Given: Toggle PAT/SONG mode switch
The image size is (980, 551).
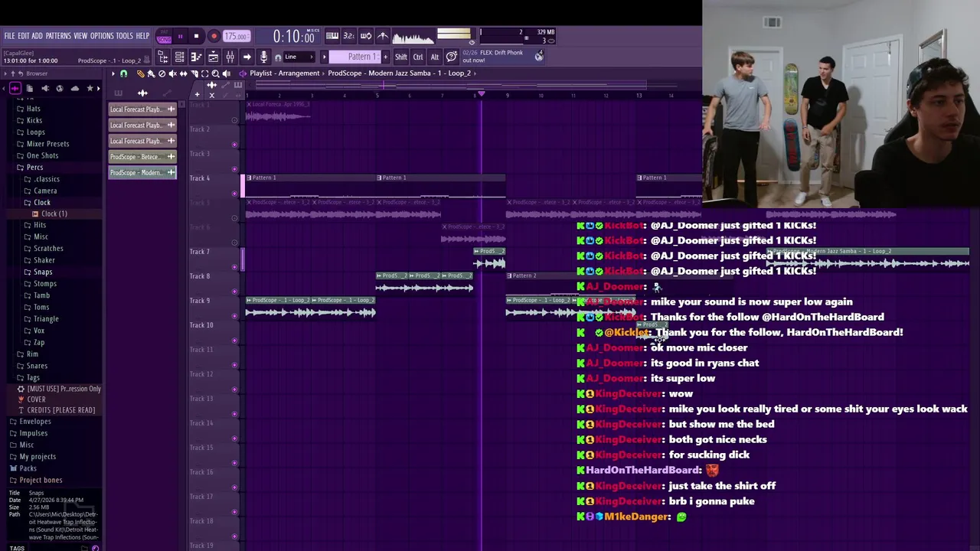Looking at the screenshot, I should pyautogui.click(x=164, y=36).
